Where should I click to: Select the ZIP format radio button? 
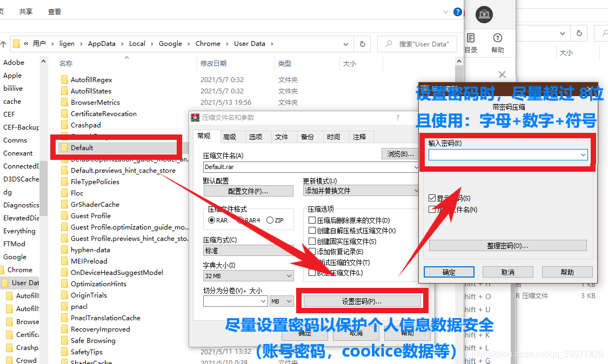[x=270, y=220]
